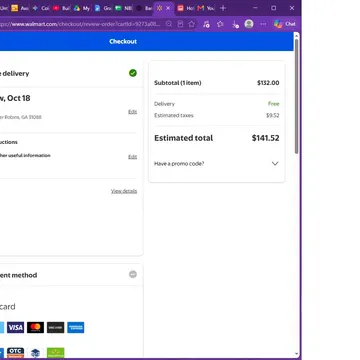The image size is (360, 360).
Task: Expand the promo code section chevron
Action: [275, 163]
